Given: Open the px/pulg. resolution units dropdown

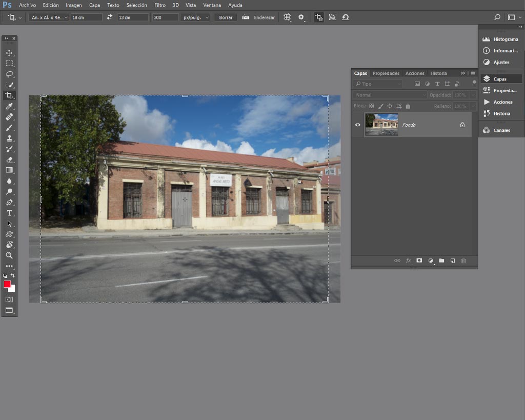Looking at the screenshot, I should pos(195,17).
